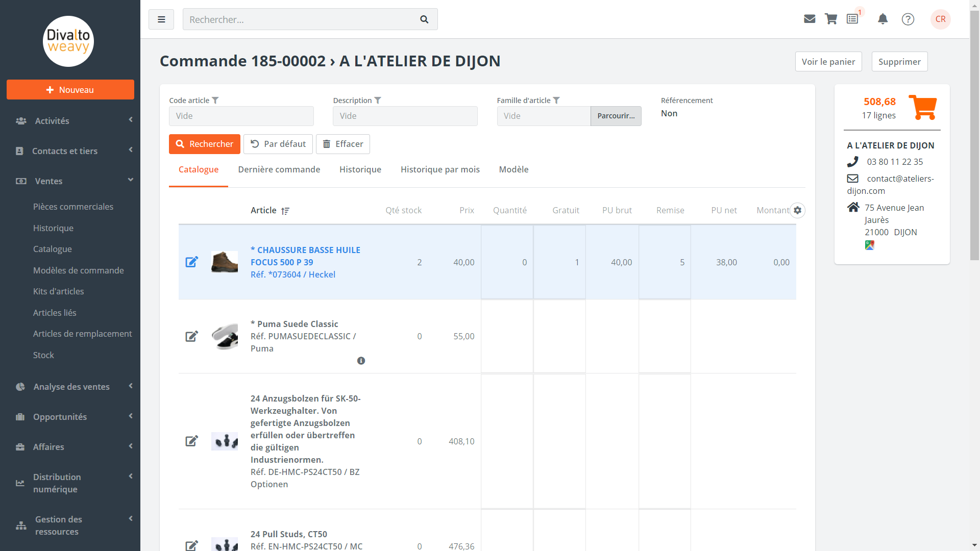The image size is (980, 551).
Task: Open Google Maps icon for address
Action: coord(870,245)
